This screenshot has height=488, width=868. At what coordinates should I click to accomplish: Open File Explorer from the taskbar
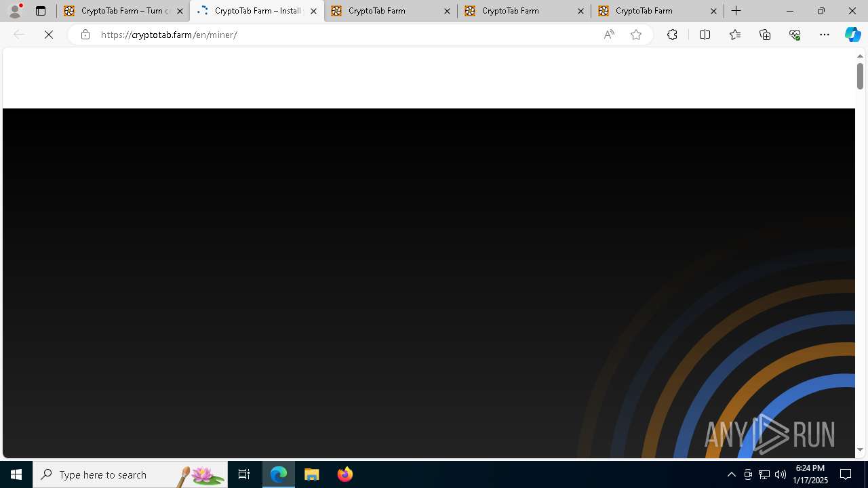click(x=312, y=474)
